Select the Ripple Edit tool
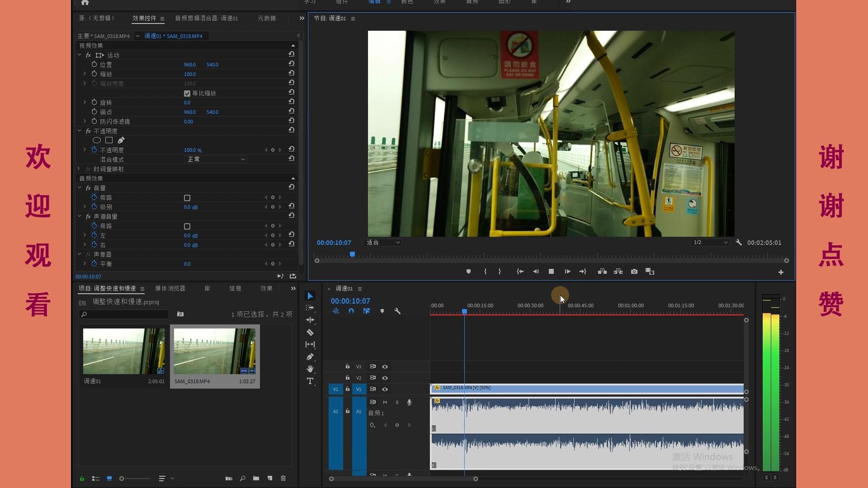 [310, 320]
